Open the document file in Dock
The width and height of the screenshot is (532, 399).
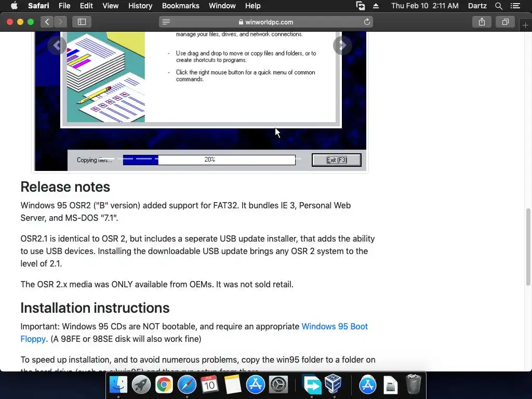(x=391, y=385)
